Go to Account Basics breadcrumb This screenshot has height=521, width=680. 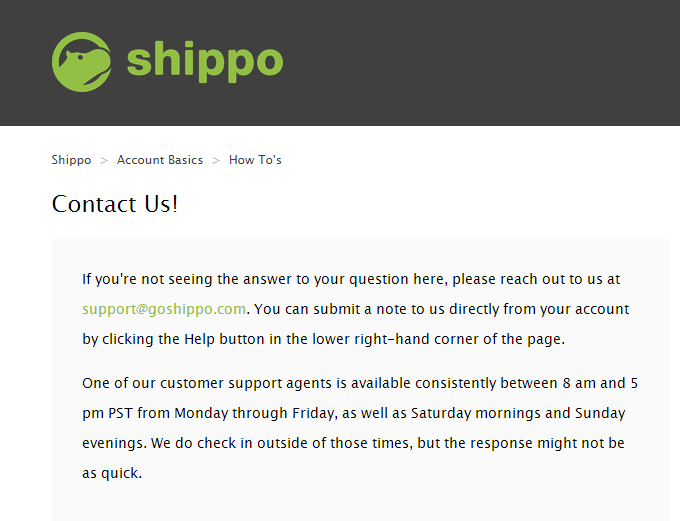(160, 160)
